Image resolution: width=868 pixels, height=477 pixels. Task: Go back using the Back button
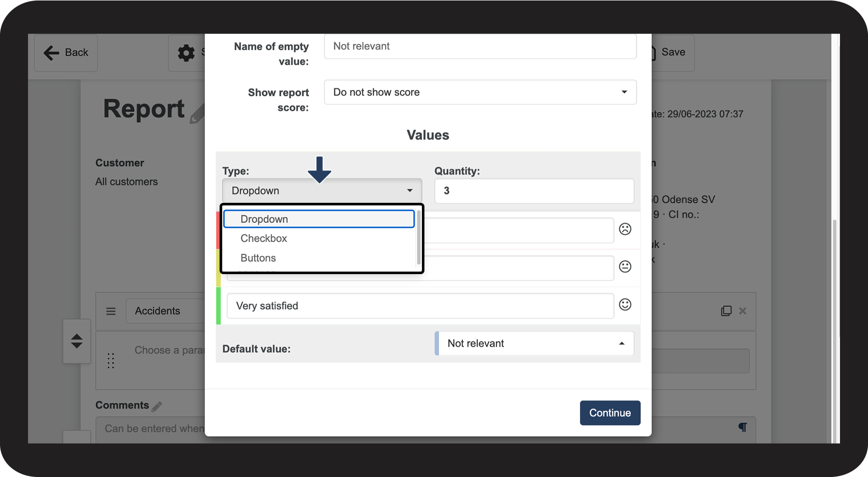(x=66, y=53)
